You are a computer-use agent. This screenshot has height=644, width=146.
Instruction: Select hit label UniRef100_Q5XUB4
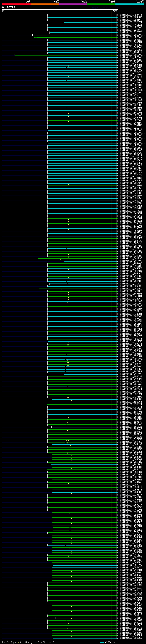[x=131, y=65]
